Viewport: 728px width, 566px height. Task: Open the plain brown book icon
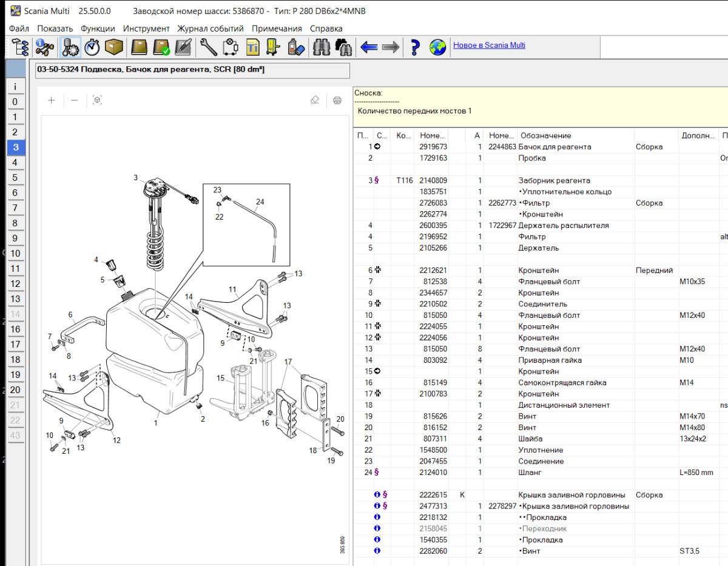(140, 47)
